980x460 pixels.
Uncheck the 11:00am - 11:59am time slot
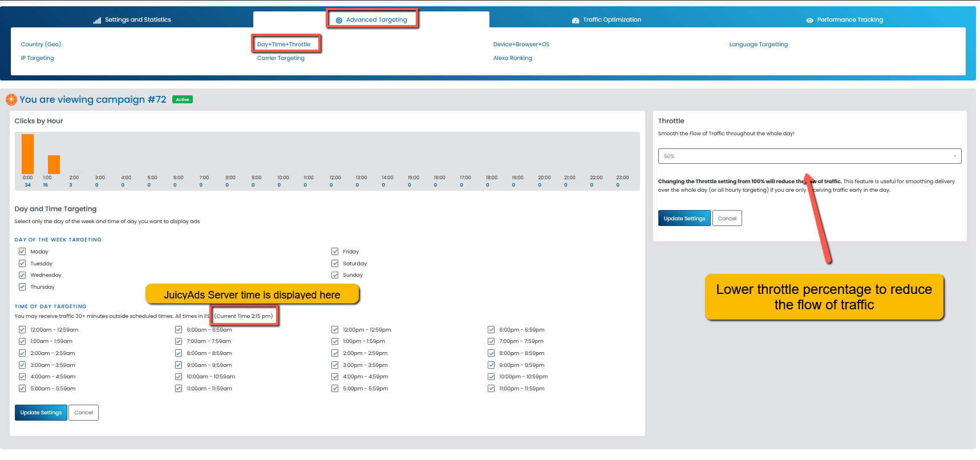click(x=179, y=389)
